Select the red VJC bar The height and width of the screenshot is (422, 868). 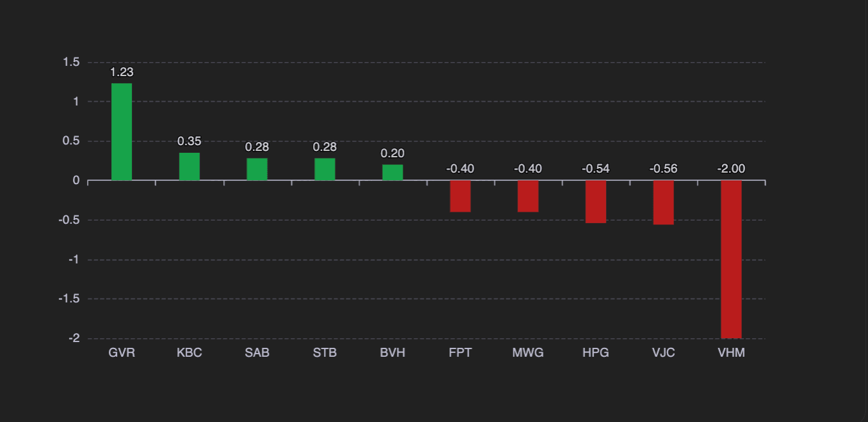(x=664, y=203)
